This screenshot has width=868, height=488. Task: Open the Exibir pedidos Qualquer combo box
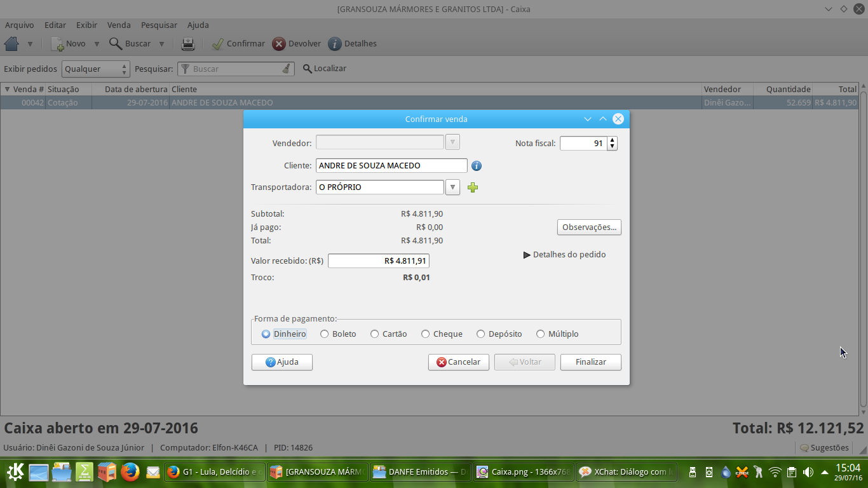tap(96, 69)
